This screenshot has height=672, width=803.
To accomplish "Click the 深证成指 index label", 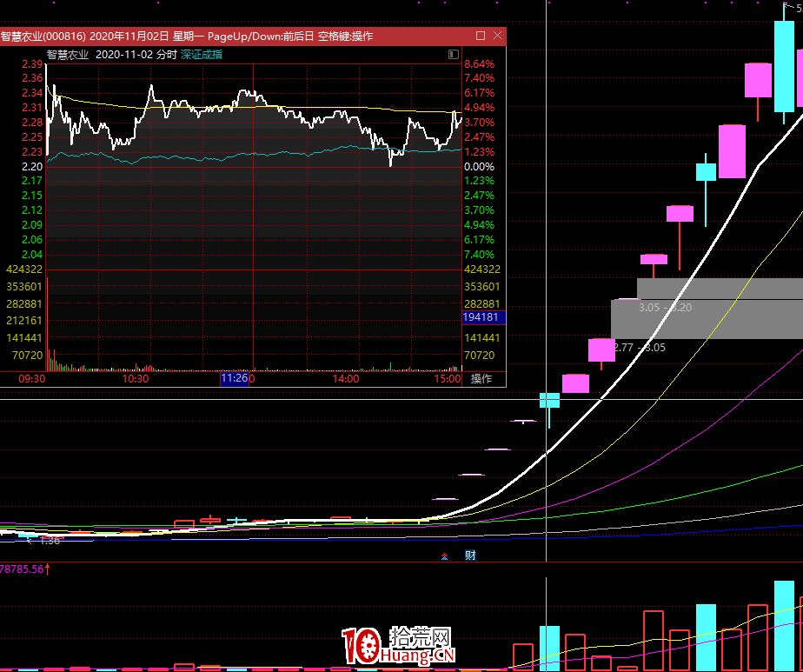I will pos(202,54).
